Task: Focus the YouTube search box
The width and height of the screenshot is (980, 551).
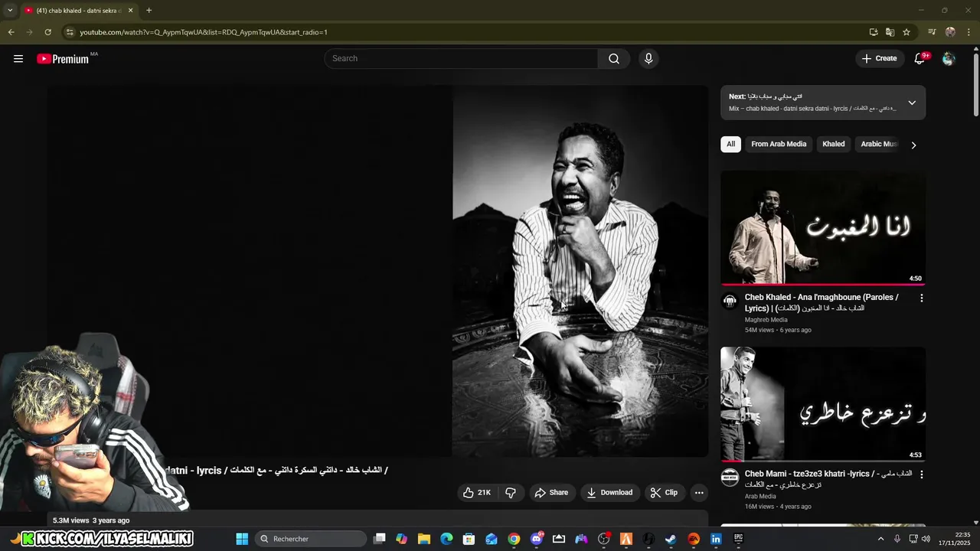Action: coord(462,59)
